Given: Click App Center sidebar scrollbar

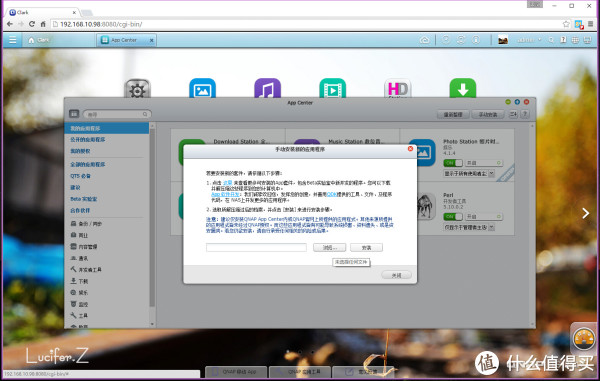Looking at the screenshot, I should point(152,218).
